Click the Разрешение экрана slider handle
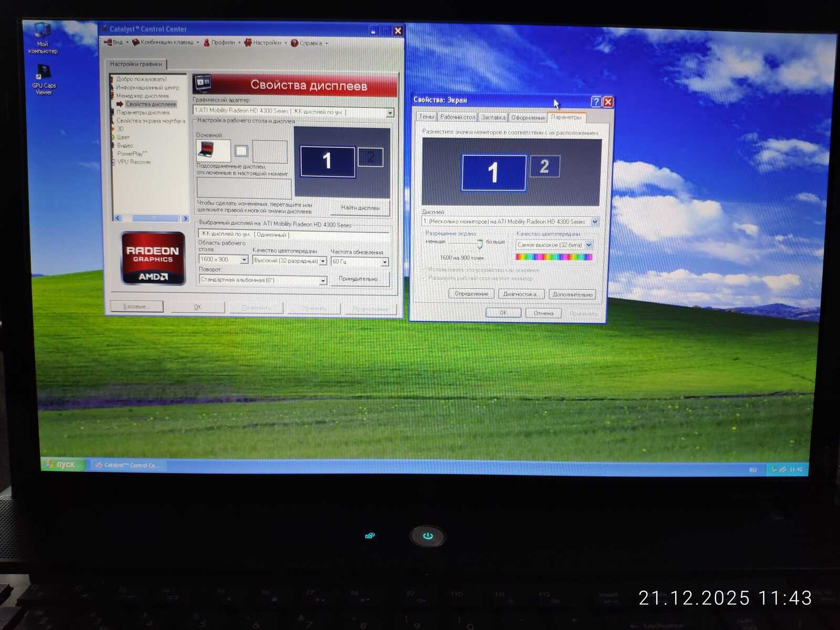Image resolution: width=840 pixels, height=630 pixels. click(x=480, y=245)
